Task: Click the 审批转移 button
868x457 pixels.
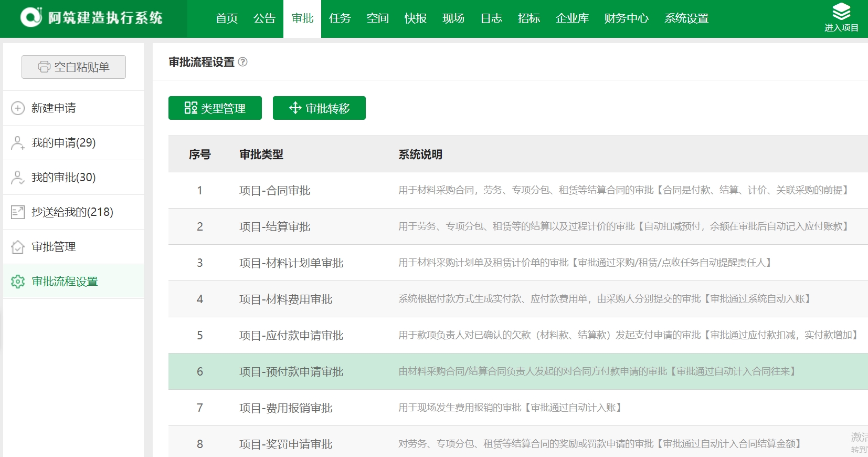Action: click(319, 108)
